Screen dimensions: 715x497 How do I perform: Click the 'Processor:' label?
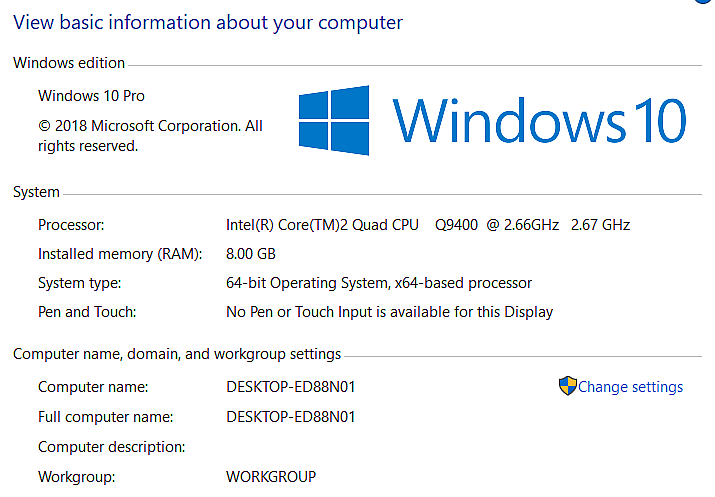coord(71,225)
